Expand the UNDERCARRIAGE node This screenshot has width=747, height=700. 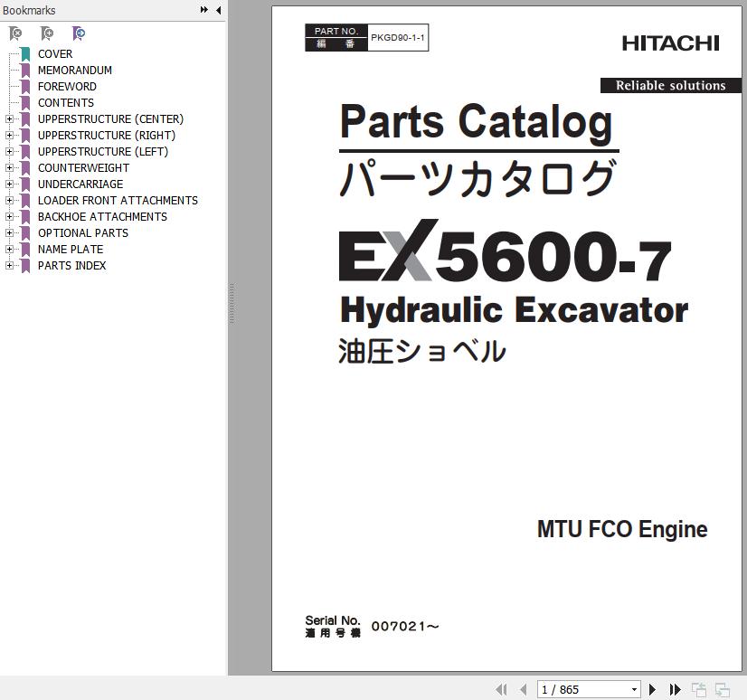coord(9,184)
